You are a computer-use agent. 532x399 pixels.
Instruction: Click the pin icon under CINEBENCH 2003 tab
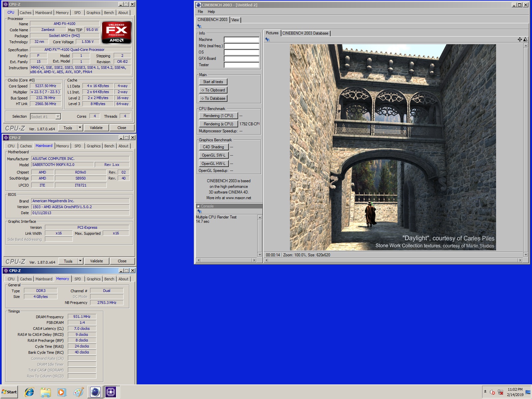click(199, 26)
